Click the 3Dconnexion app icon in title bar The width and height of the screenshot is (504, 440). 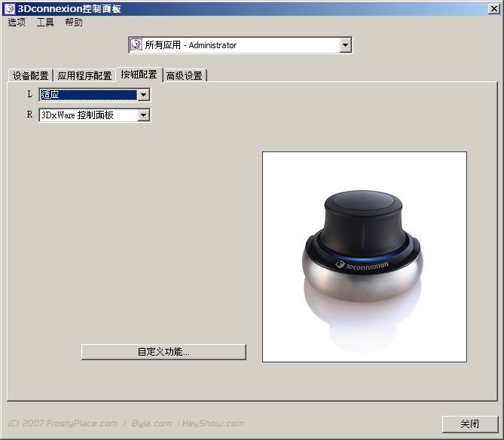point(9,8)
